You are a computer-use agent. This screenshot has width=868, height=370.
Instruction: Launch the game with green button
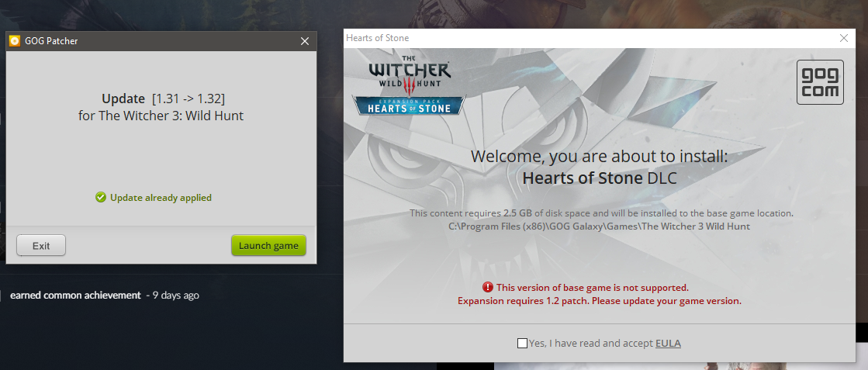pos(268,245)
